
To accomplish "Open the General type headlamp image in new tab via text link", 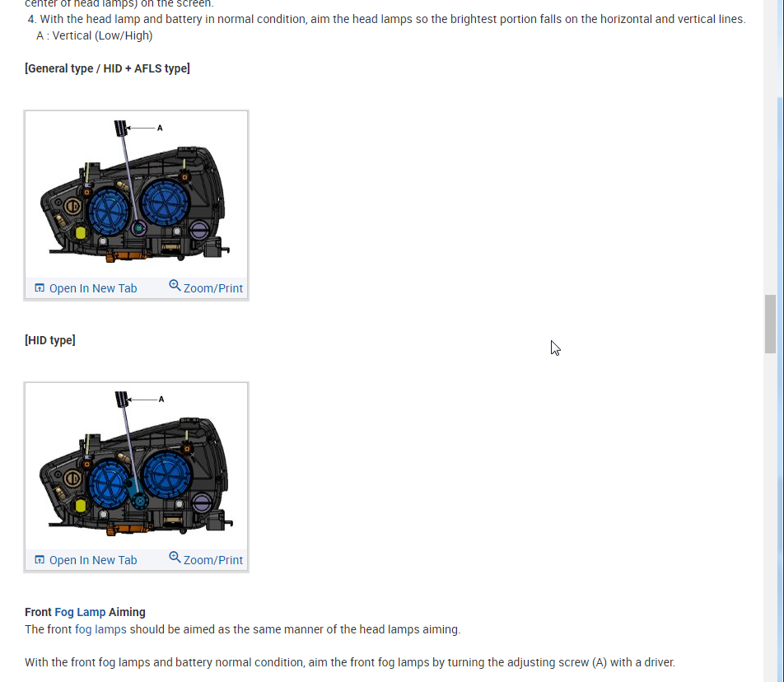I will tap(93, 288).
